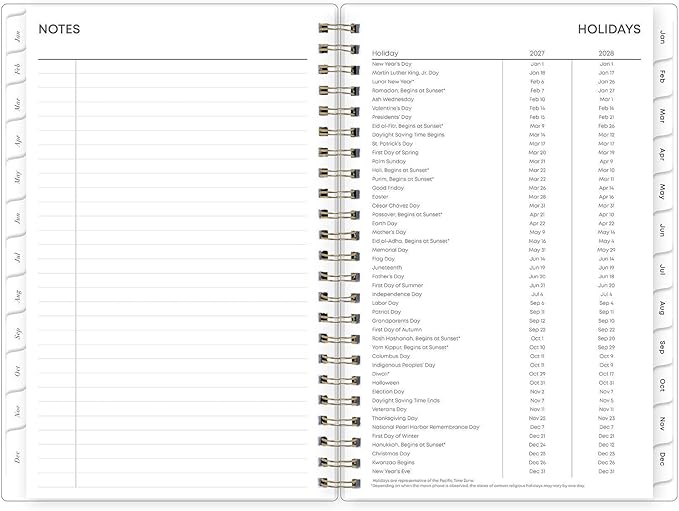Viewport: 679px width, 511px height.
Task: Go to the Jun tab beside the Holidays page
Action: coord(662,230)
